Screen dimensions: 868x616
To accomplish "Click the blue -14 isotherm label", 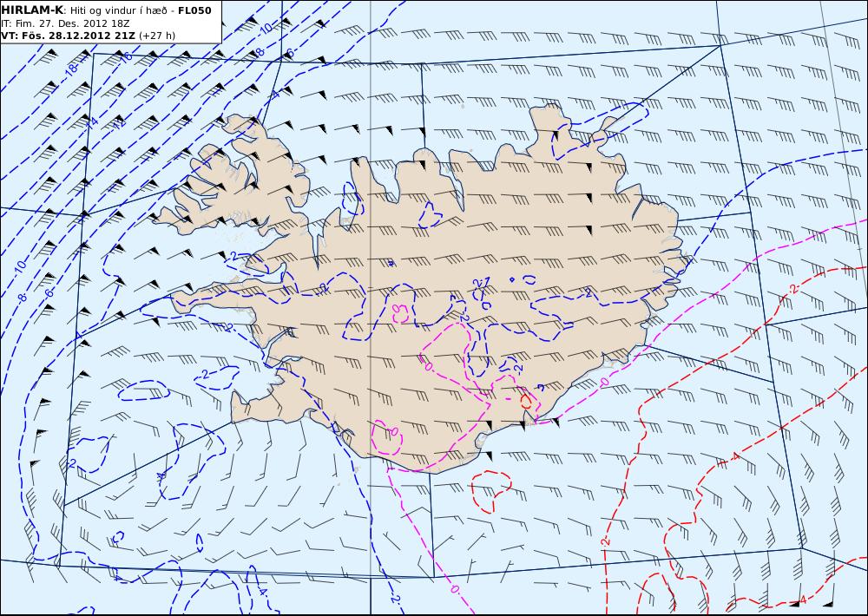I will (92, 122).
